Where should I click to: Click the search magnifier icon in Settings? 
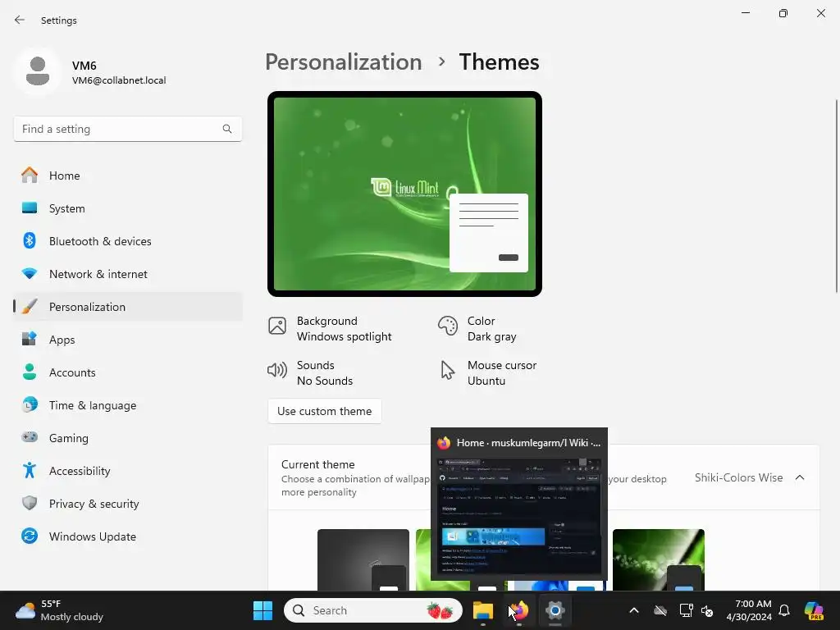[x=227, y=129]
